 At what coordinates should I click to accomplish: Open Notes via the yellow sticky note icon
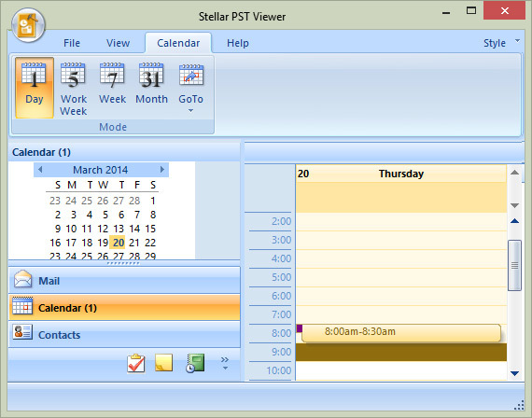tap(164, 363)
